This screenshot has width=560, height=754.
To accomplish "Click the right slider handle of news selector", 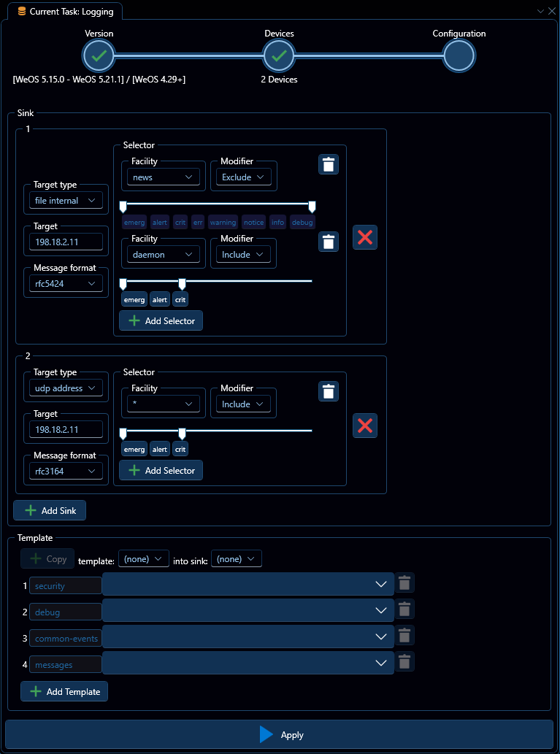I will (312, 207).
